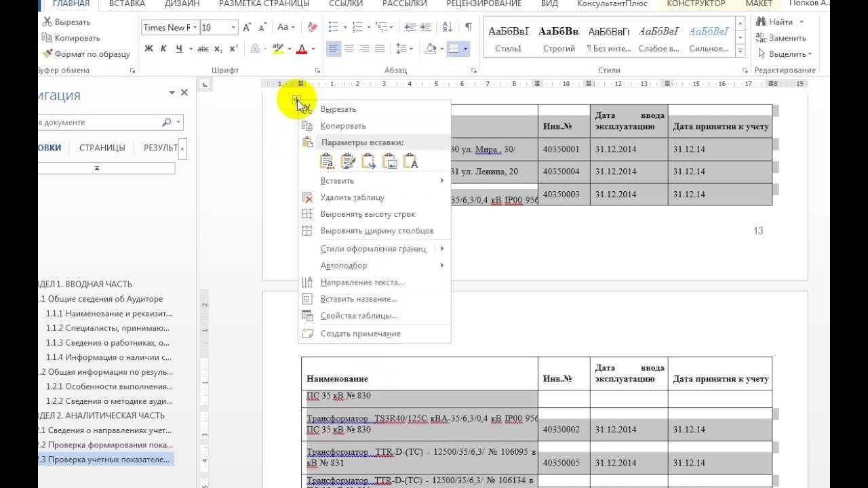
Task: Go to heading 1.1 Общие сведения об Аудиторе
Action: [x=100, y=299]
